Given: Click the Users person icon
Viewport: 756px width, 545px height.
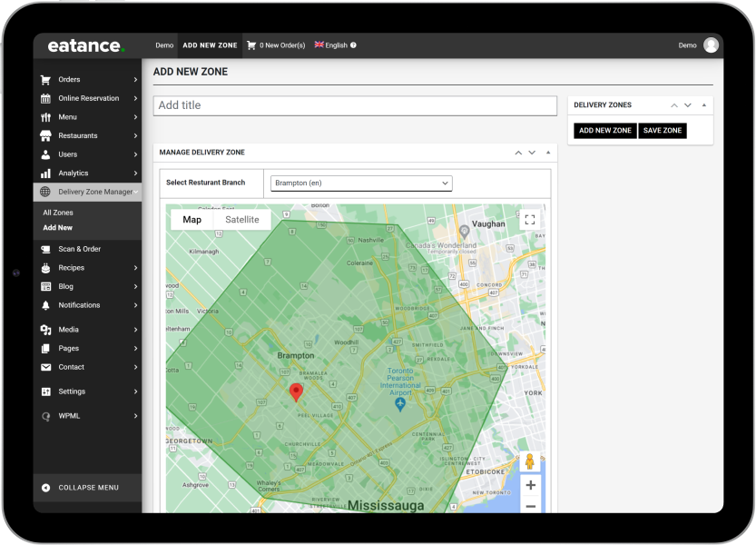Looking at the screenshot, I should point(45,154).
